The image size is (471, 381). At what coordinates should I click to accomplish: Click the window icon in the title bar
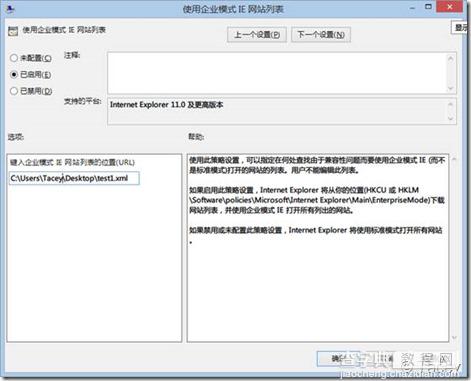10,9
